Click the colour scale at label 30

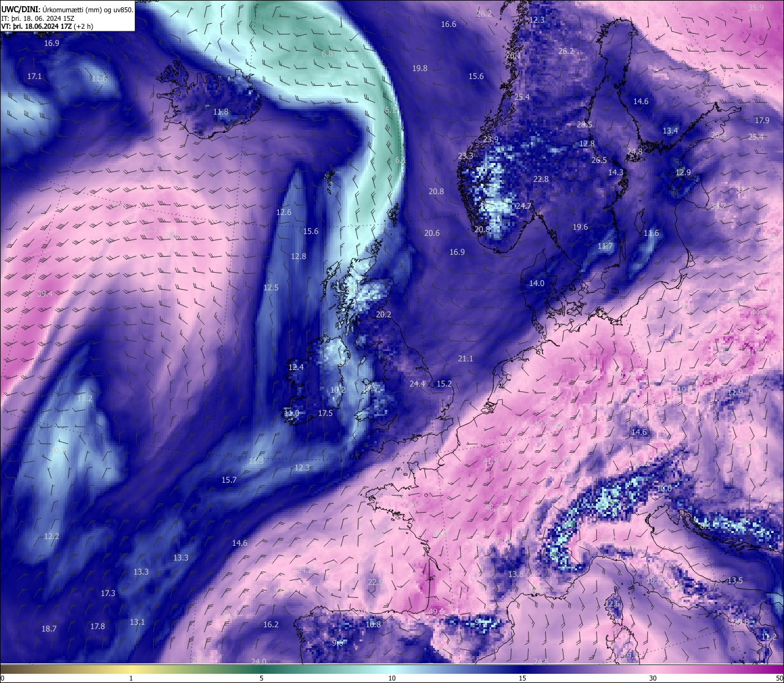tap(653, 678)
